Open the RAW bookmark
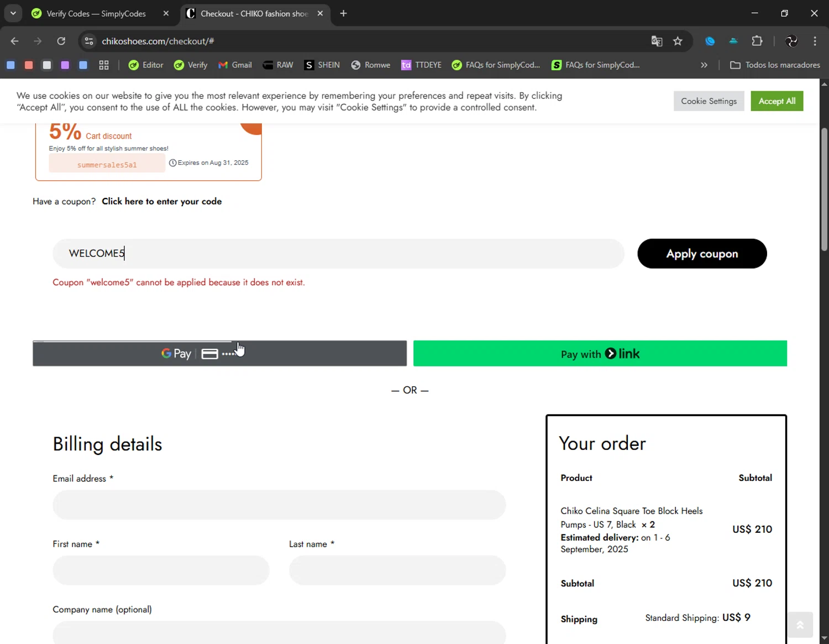 coord(278,65)
